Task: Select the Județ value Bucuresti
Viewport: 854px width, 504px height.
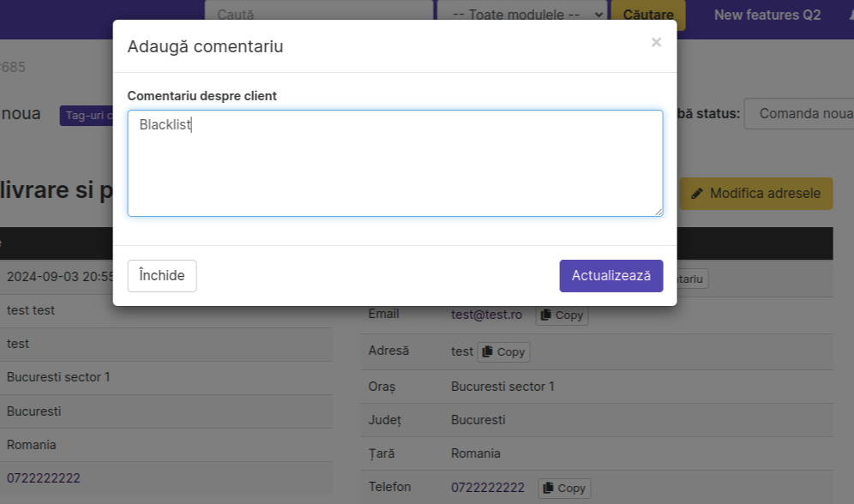Action: [478, 420]
